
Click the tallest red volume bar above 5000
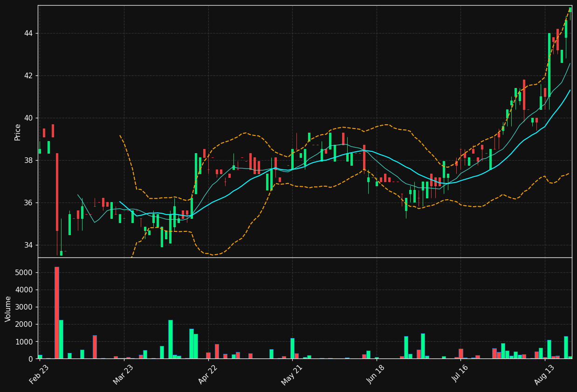point(57,312)
